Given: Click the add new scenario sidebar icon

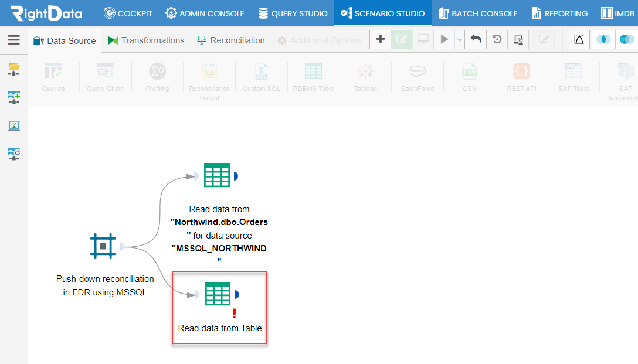Looking at the screenshot, I should [x=14, y=97].
